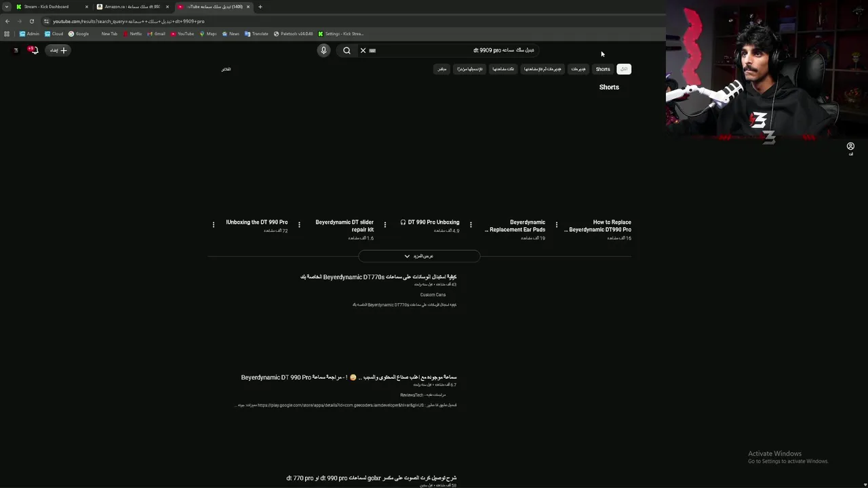The image size is (868, 488).
Task: Select the 'مباشر' live filter chip
Action: 442,69
